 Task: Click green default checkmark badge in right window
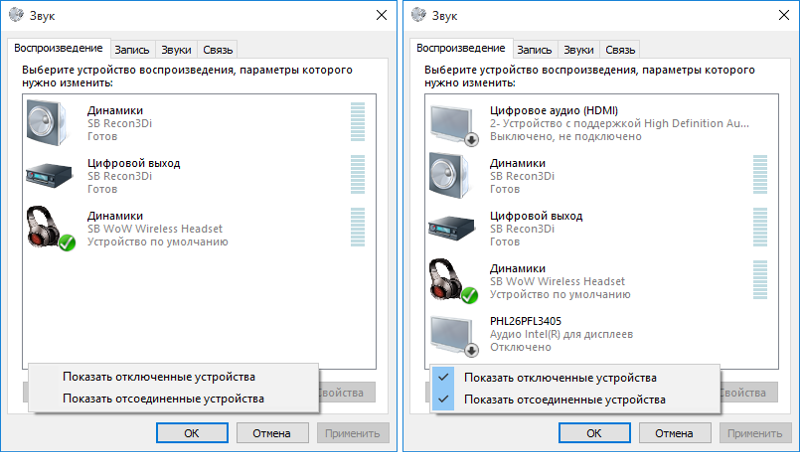pos(469,295)
